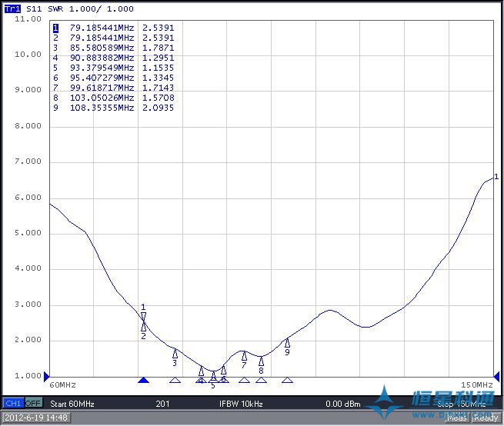
Task: Click the solid blue active marker on axis
Action: (143, 380)
